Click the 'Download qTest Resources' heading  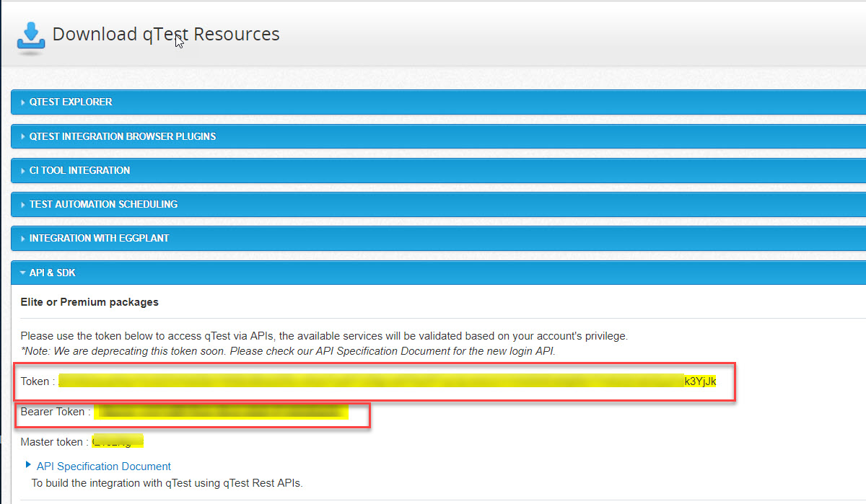166,34
